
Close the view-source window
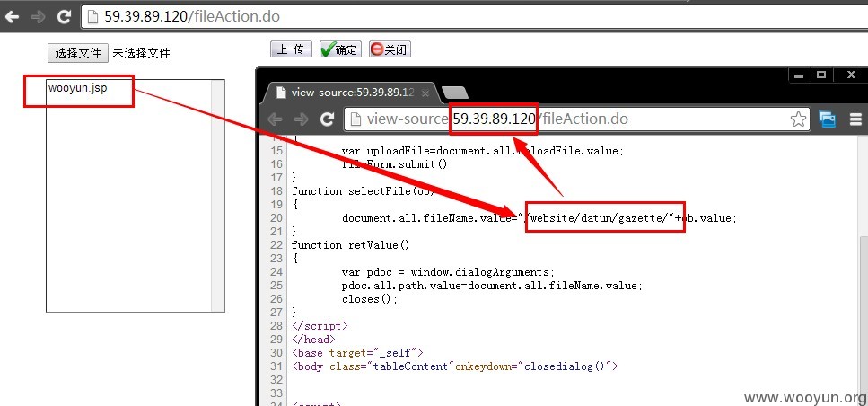tap(850, 75)
